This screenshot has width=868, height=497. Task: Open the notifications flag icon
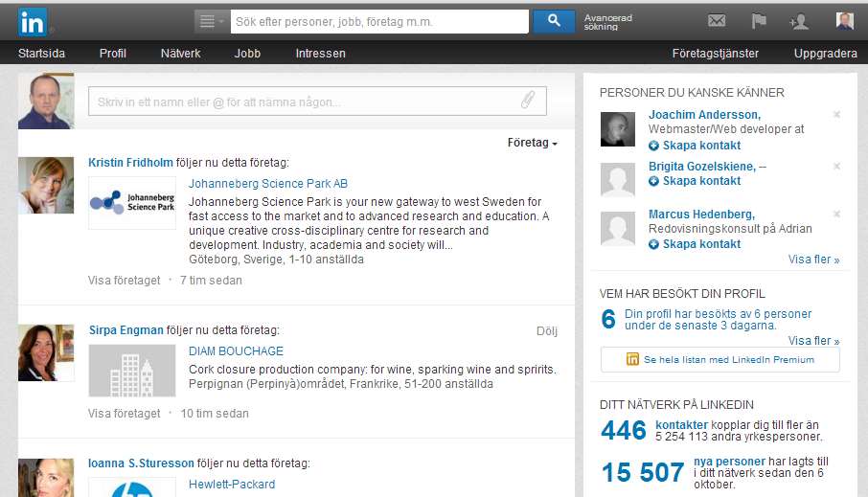tap(759, 21)
